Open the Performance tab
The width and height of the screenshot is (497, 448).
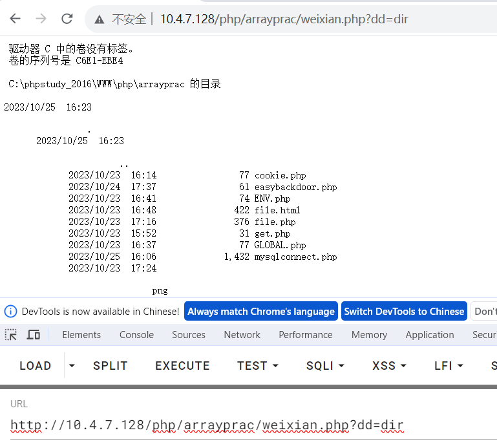point(306,335)
